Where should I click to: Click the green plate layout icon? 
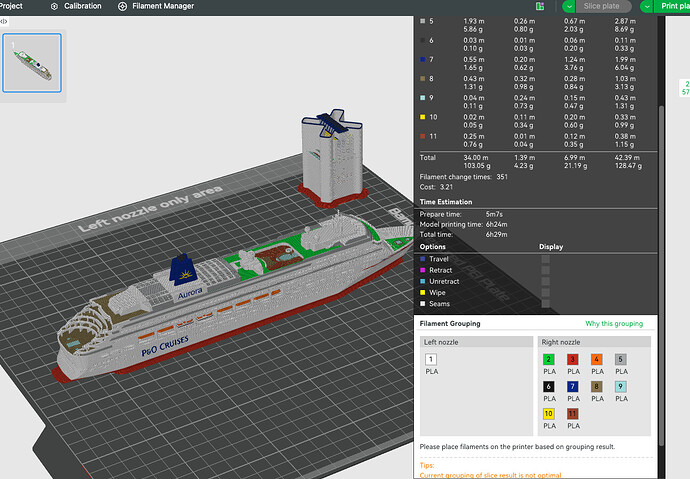[540, 6]
